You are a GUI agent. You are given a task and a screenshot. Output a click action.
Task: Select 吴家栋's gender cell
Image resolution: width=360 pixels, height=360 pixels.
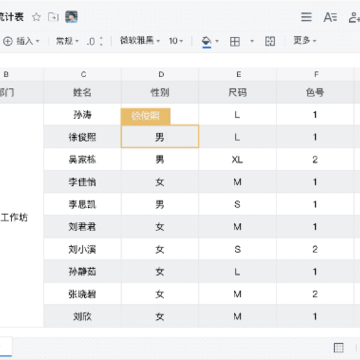point(160,159)
